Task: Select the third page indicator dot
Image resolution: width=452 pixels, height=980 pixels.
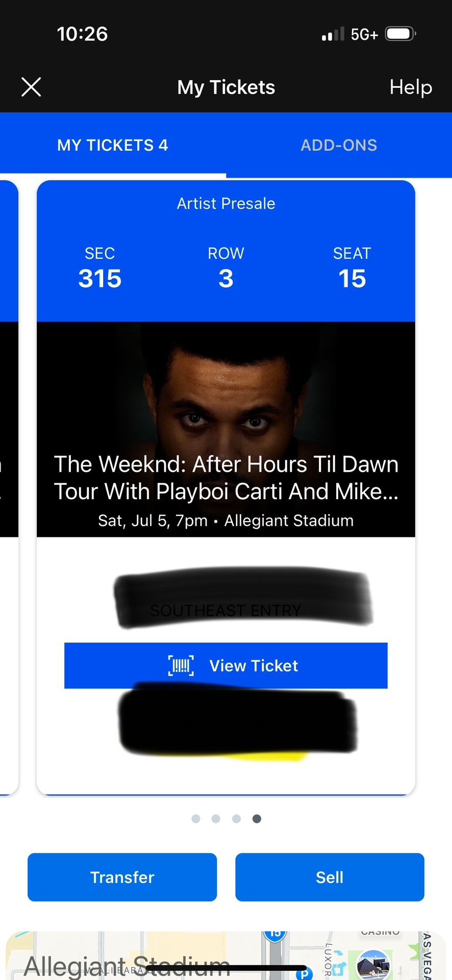Action: [x=237, y=818]
